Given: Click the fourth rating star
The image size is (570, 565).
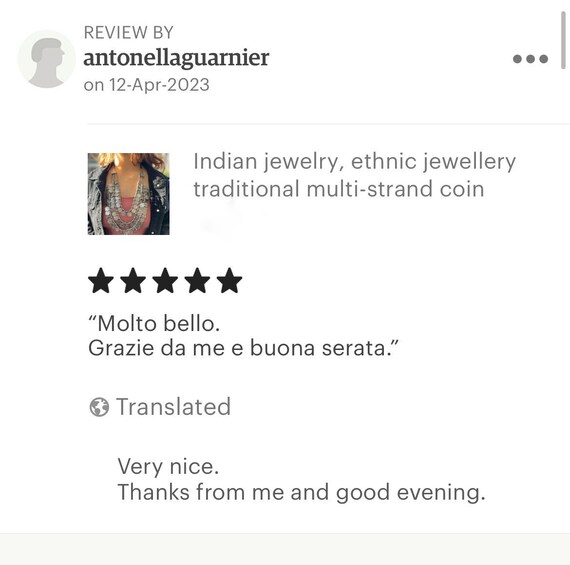Looking at the screenshot, I should pos(197,281).
